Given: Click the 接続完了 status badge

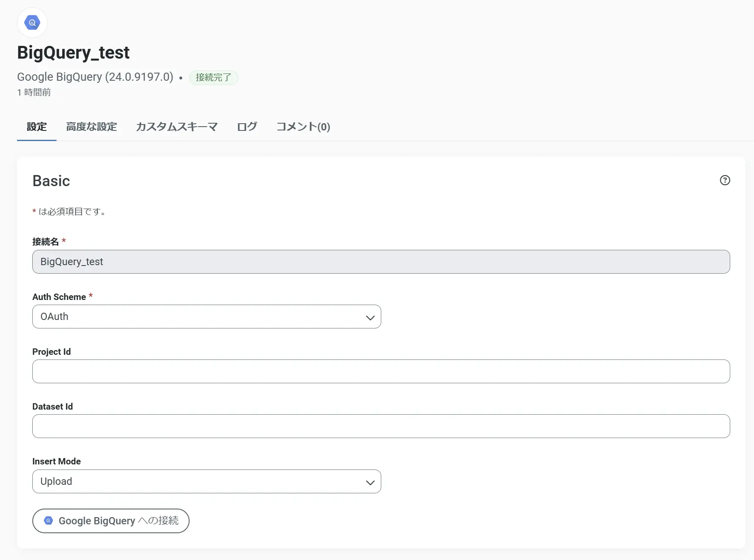Looking at the screenshot, I should (213, 77).
